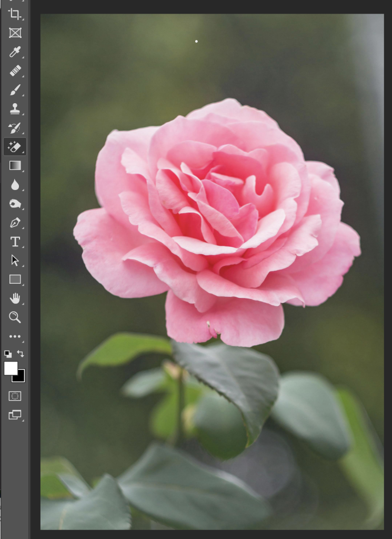This screenshot has height=539, width=392.
Task: Select the Crop tool
Action: [15, 14]
